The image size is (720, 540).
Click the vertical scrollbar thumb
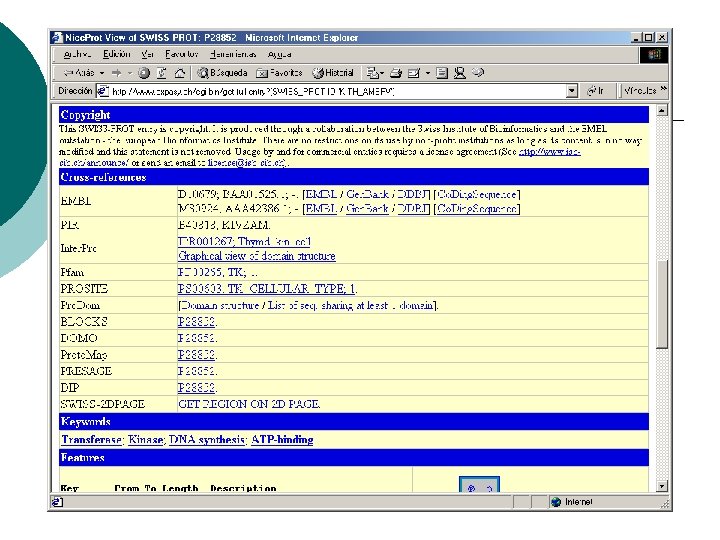[x=662, y=304]
